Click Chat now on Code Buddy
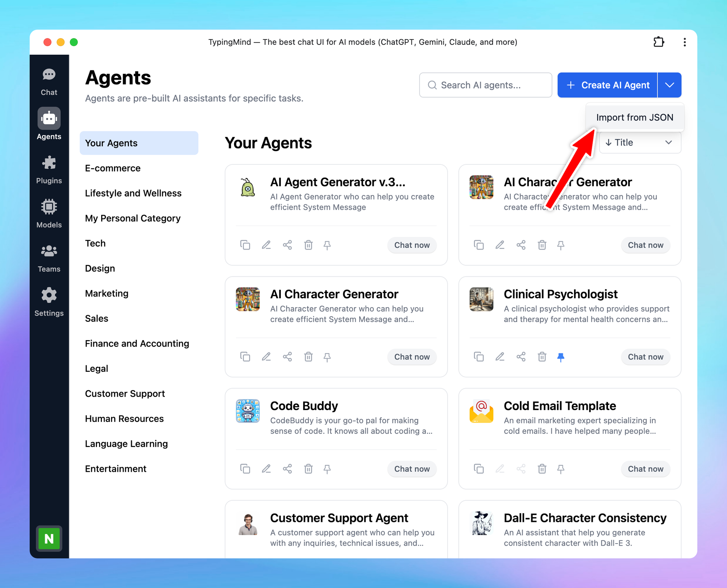The image size is (727, 588). point(412,469)
